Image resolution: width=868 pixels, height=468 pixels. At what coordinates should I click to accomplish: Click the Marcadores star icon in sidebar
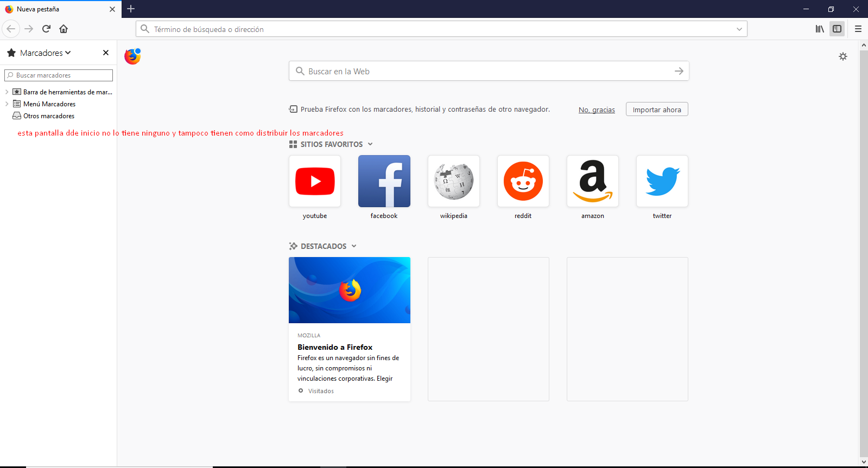11,53
